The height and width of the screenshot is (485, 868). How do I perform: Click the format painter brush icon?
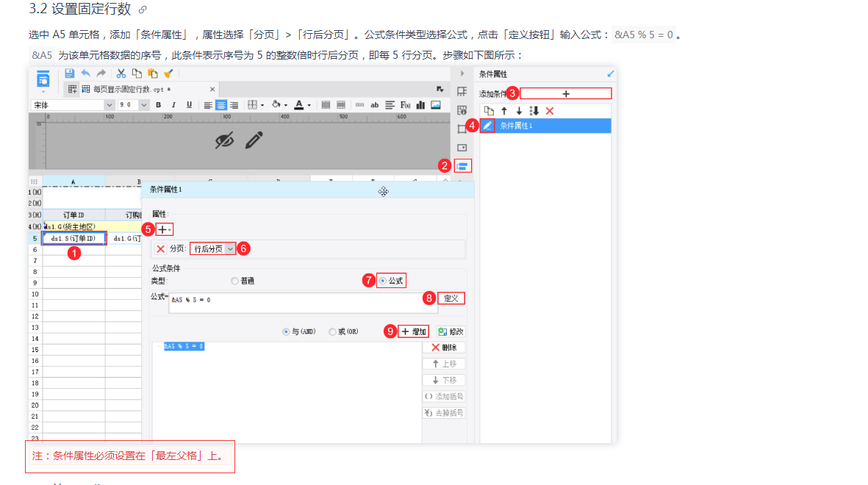point(168,73)
